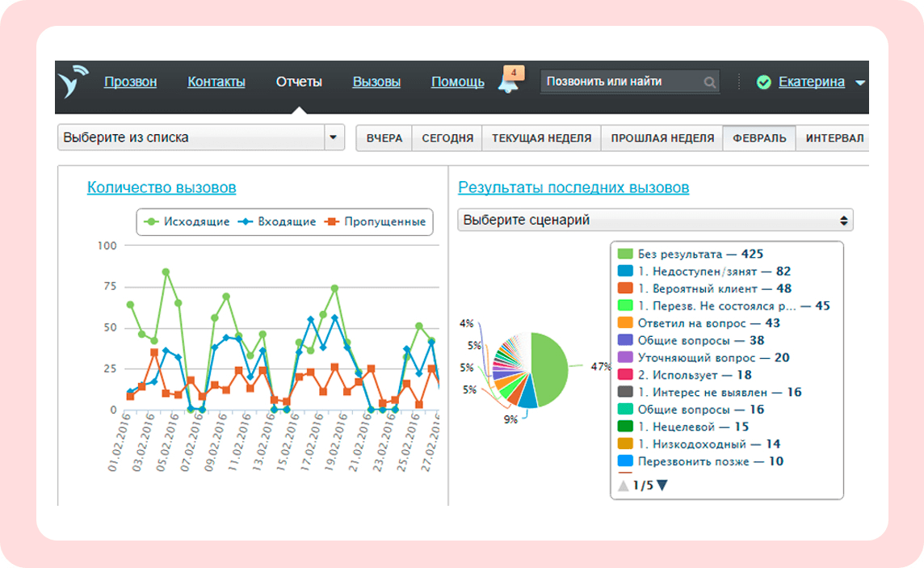
Task: Select the СЕГОДНЯ period tab
Action: point(447,138)
